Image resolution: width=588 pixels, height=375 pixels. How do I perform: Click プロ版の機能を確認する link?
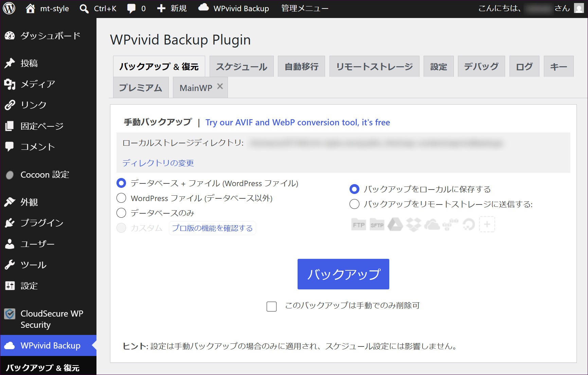[x=212, y=228]
